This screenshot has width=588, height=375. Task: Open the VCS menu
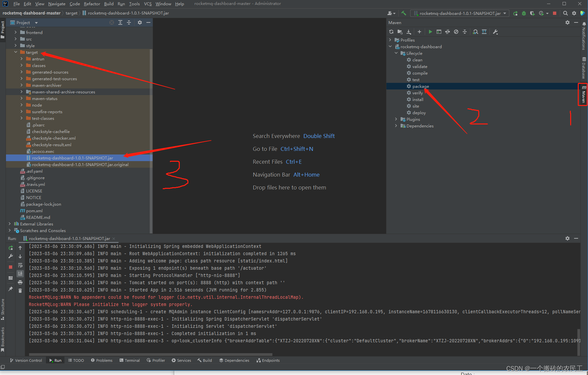(x=148, y=4)
